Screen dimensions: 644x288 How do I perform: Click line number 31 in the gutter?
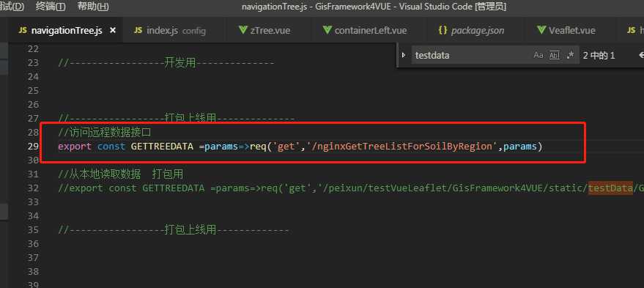coord(33,174)
